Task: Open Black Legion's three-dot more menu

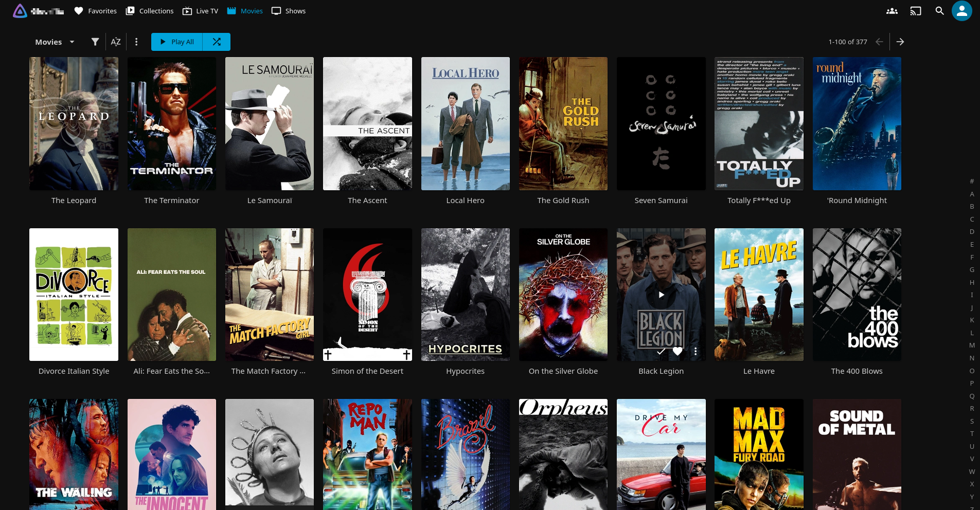Action: point(695,351)
